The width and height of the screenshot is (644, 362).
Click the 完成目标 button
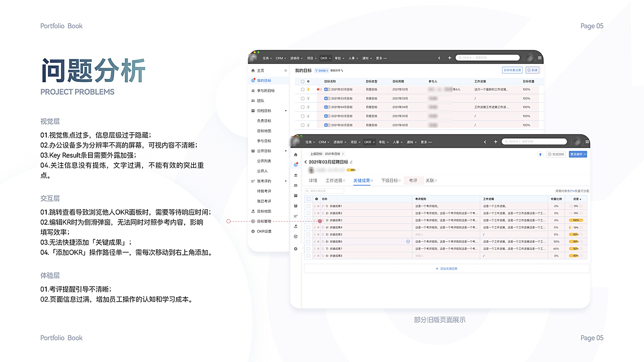point(556,154)
